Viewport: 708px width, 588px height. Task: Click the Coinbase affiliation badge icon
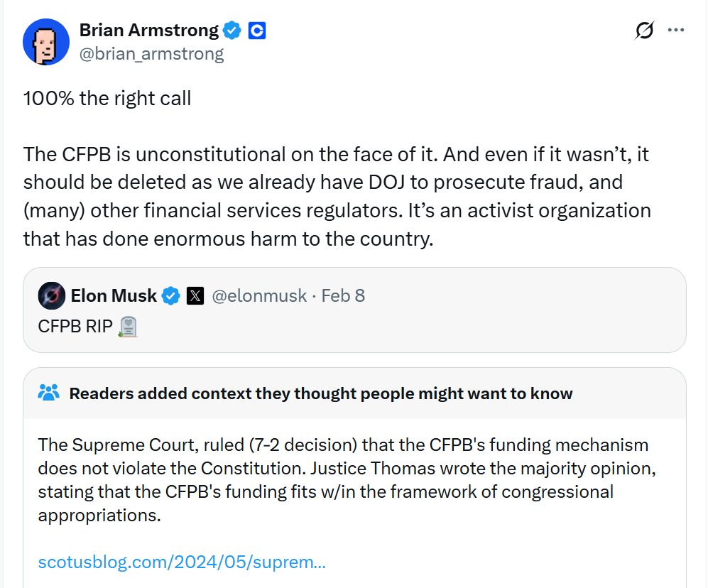(x=256, y=31)
